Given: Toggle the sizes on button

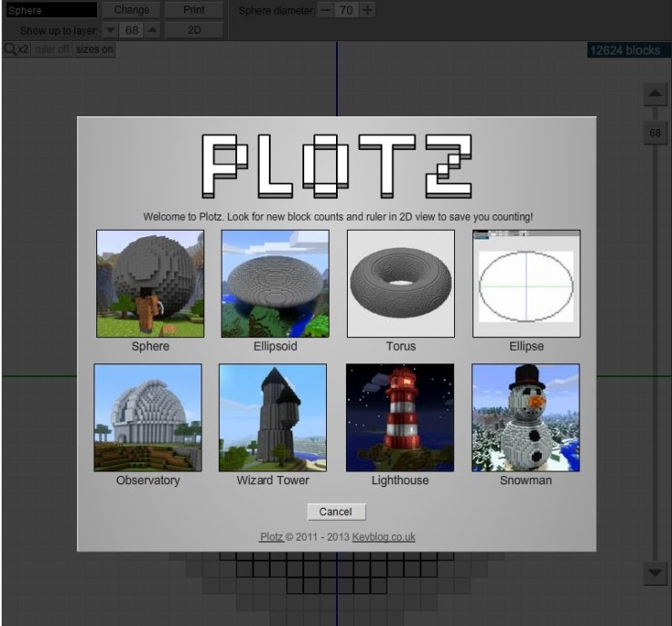Looking at the screenshot, I should click(x=94, y=50).
